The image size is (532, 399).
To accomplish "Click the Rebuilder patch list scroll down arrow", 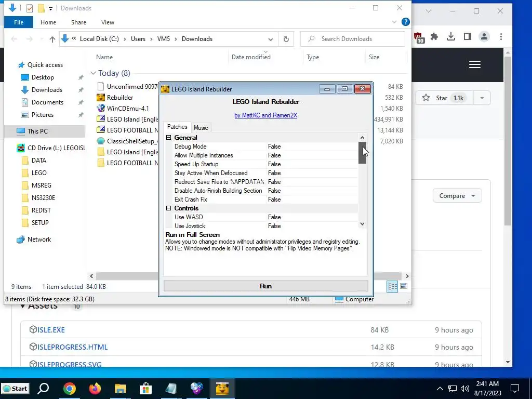I will (362, 223).
